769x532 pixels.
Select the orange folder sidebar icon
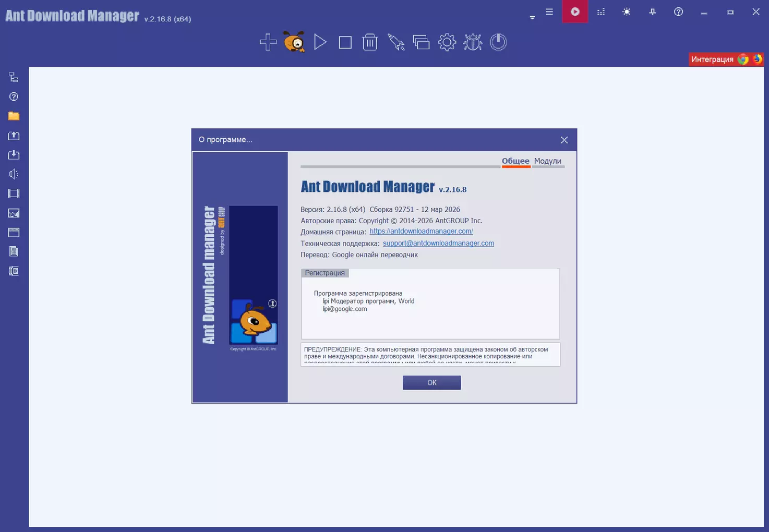tap(14, 116)
